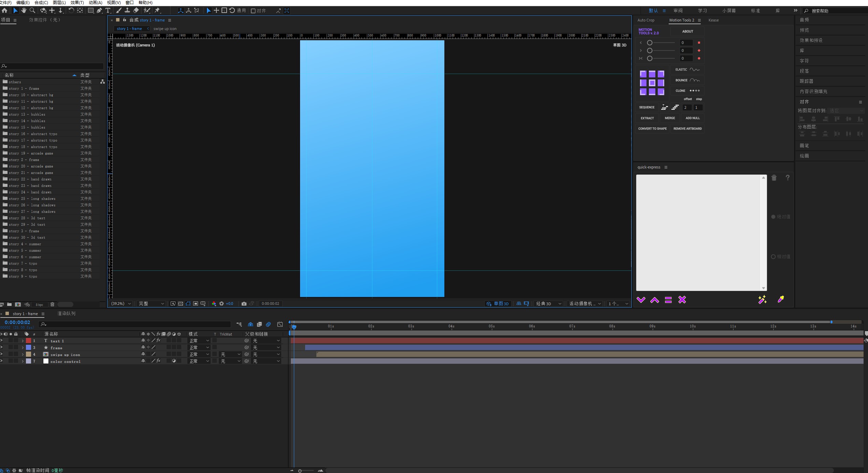
Task: Select the Roto Brush tool
Action: (x=147, y=11)
